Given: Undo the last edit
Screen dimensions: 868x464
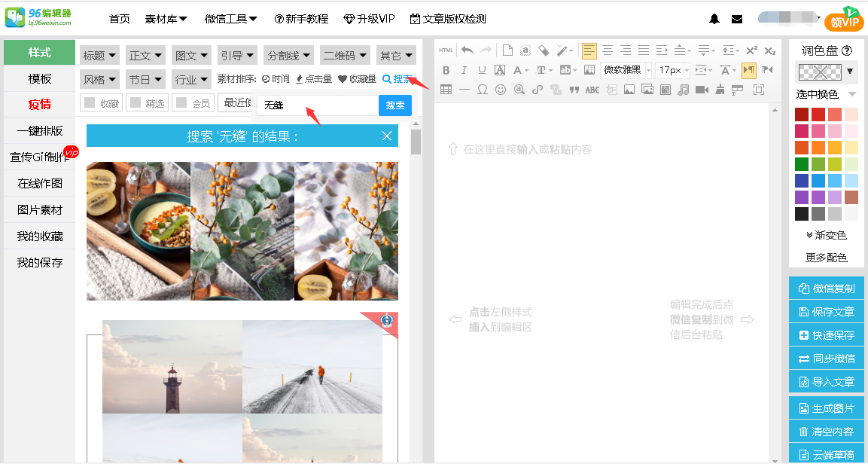Looking at the screenshot, I should [468, 50].
